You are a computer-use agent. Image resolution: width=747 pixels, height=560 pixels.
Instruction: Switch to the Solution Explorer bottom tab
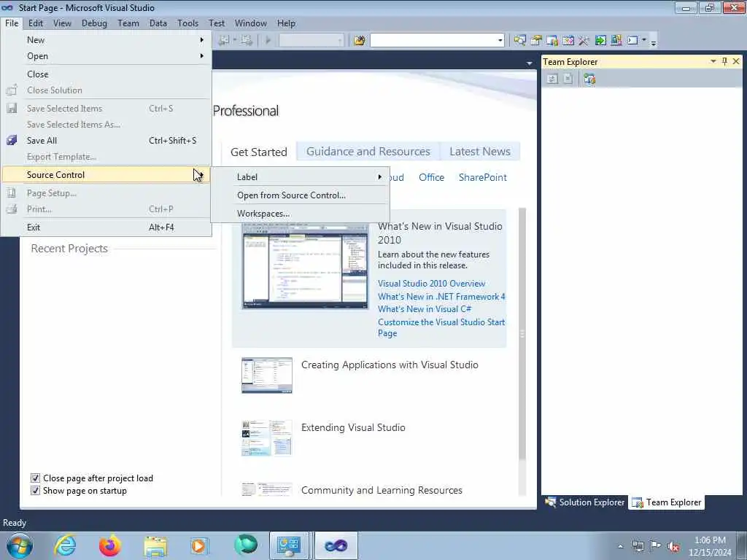(x=584, y=502)
